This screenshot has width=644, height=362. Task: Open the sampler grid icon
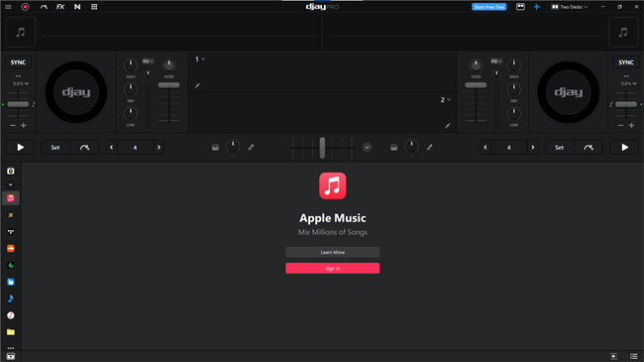click(94, 7)
